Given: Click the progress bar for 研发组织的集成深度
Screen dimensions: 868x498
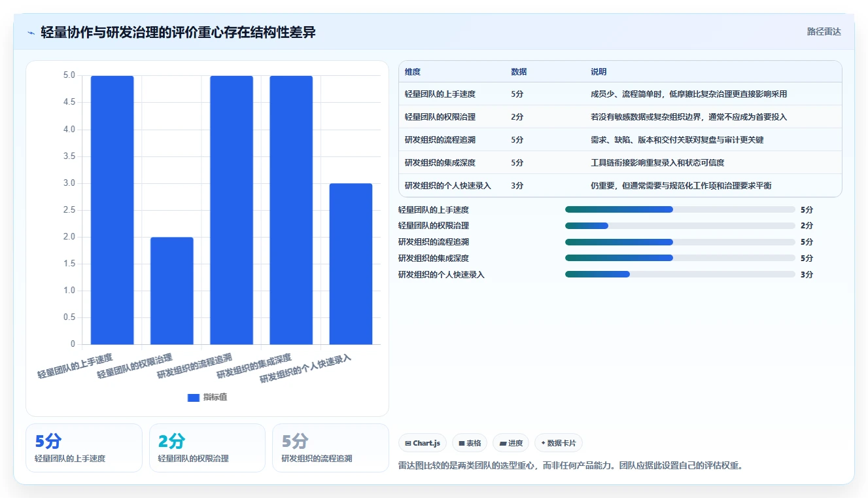Looking at the screenshot, I should click(x=680, y=258).
